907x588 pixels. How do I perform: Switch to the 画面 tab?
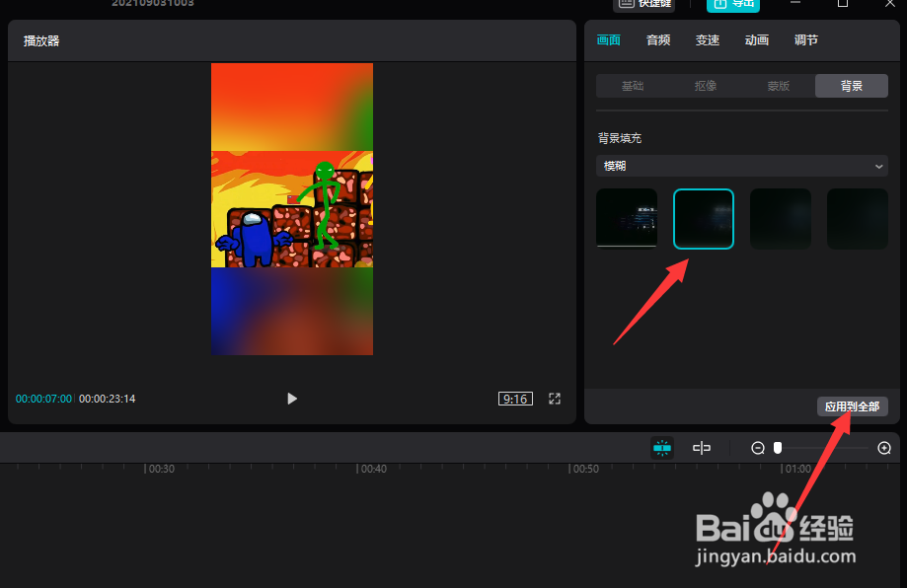point(609,39)
